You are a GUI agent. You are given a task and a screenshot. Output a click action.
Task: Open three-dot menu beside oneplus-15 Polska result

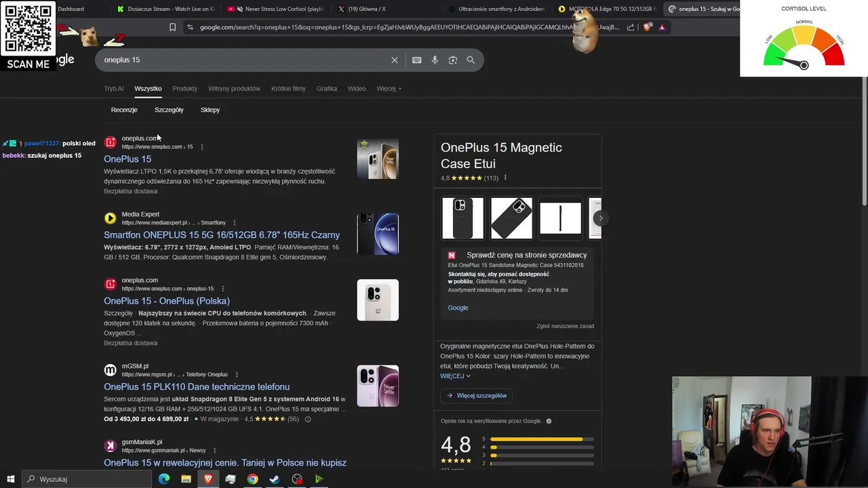click(222, 289)
